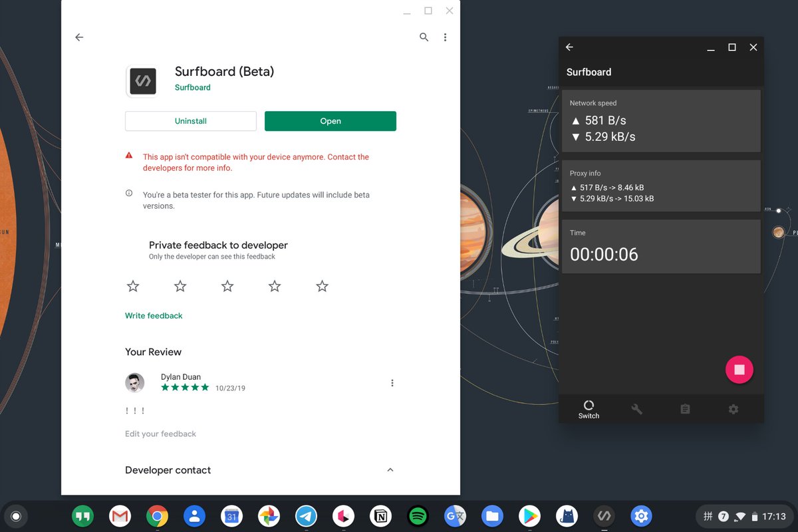Click the Network speed card
Image resolution: width=798 pixels, height=532 pixels.
tap(661, 121)
